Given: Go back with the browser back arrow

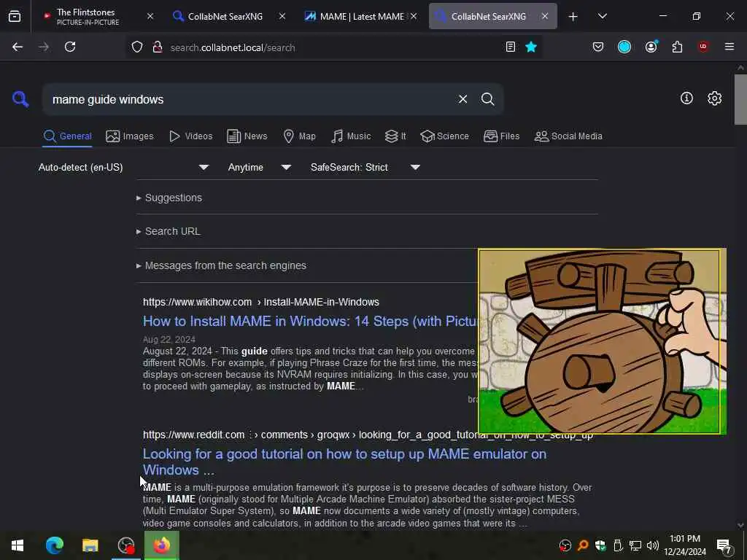Looking at the screenshot, I should click(18, 47).
